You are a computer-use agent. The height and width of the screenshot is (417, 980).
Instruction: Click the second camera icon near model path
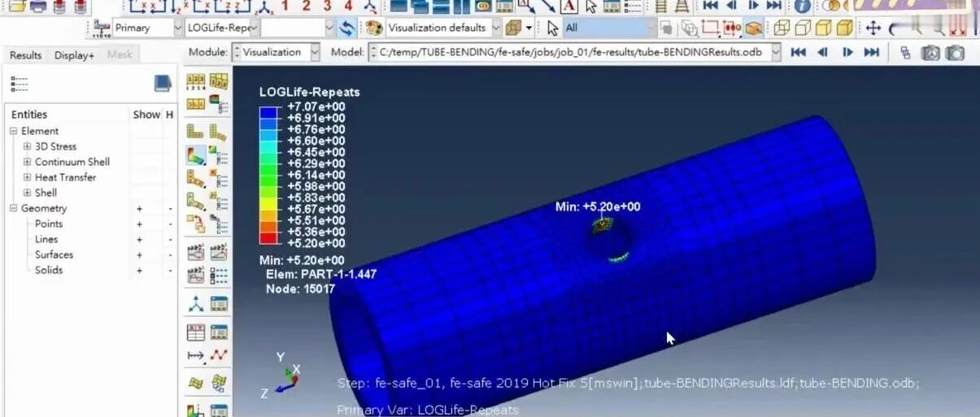point(956,53)
